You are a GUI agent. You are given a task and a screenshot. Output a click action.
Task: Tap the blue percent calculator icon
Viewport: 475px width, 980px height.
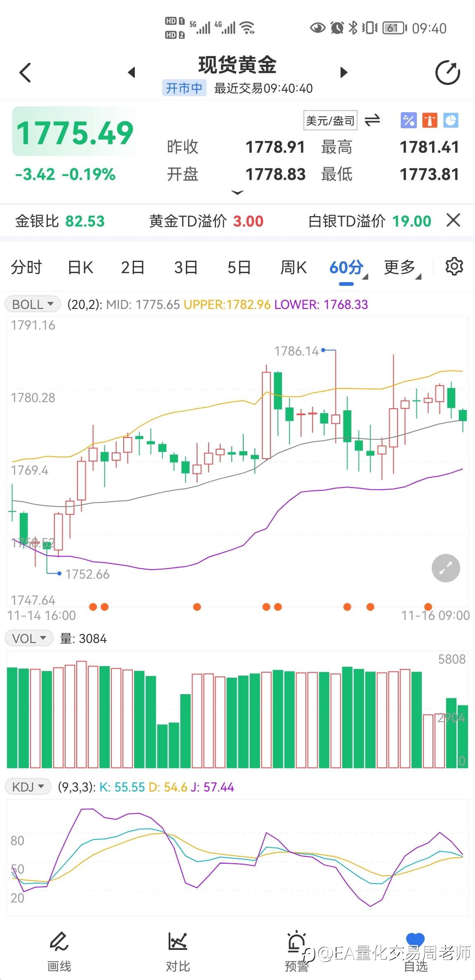409,120
